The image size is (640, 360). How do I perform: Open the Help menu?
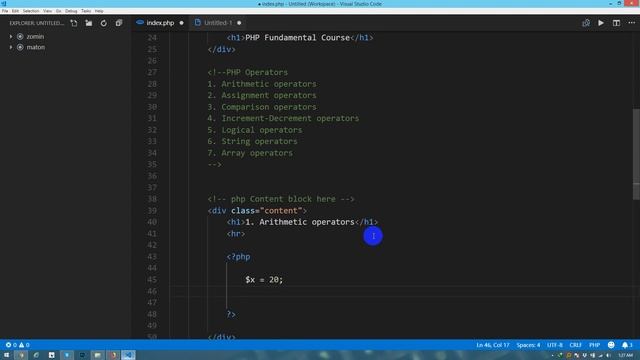tap(99, 11)
